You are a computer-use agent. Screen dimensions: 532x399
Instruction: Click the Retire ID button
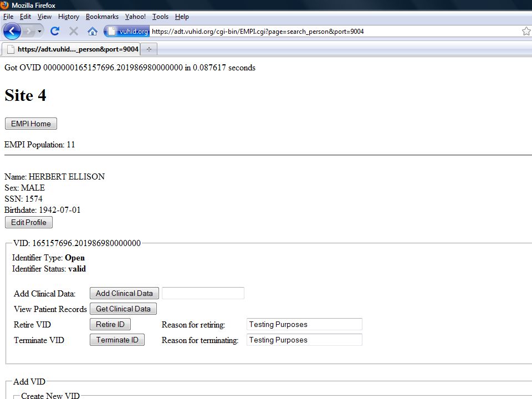(110, 324)
